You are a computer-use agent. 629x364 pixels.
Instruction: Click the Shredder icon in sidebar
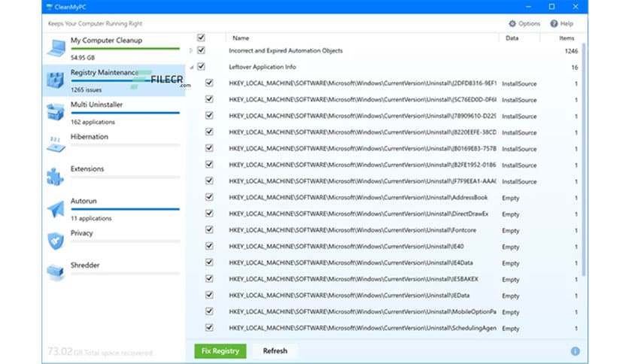(56, 272)
